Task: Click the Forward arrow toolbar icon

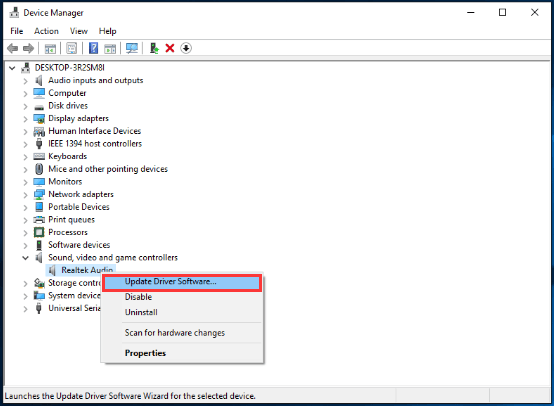Action: [x=28, y=48]
